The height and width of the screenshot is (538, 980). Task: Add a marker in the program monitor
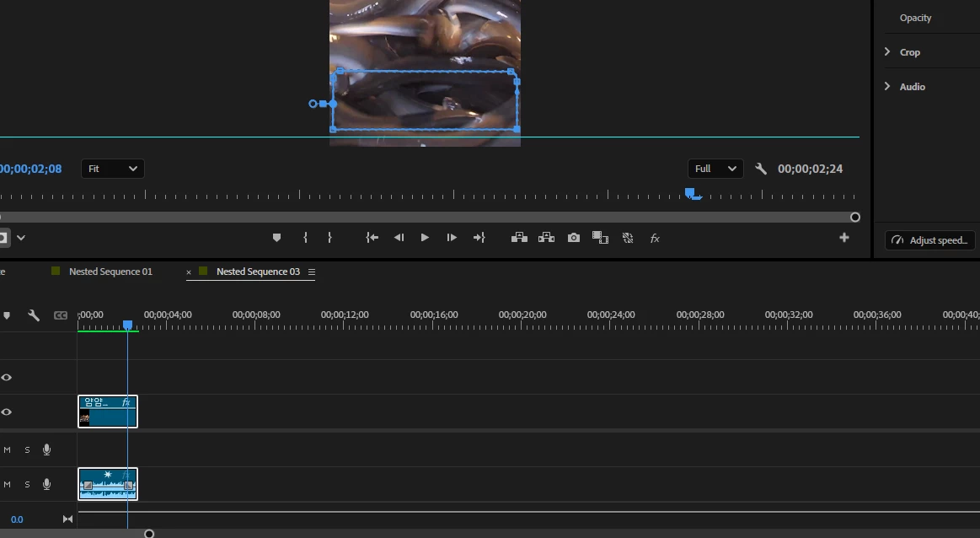[x=277, y=238]
